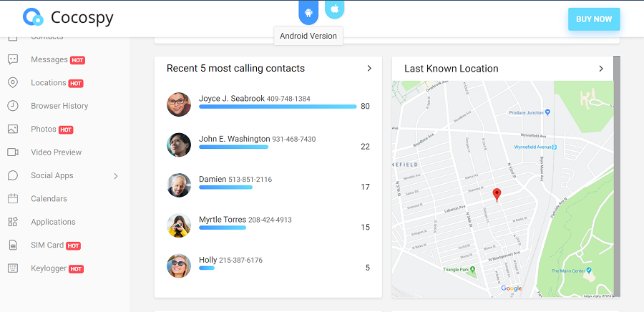
Task: Select contact name Joyce J. Seabrook
Action: pos(232,99)
